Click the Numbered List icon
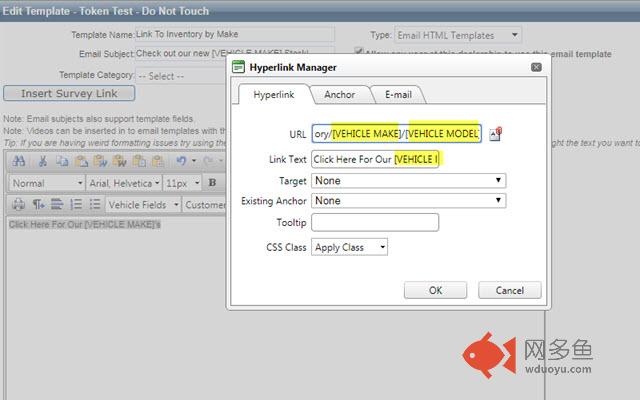Screen dimensions: 640x400 [76, 204]
